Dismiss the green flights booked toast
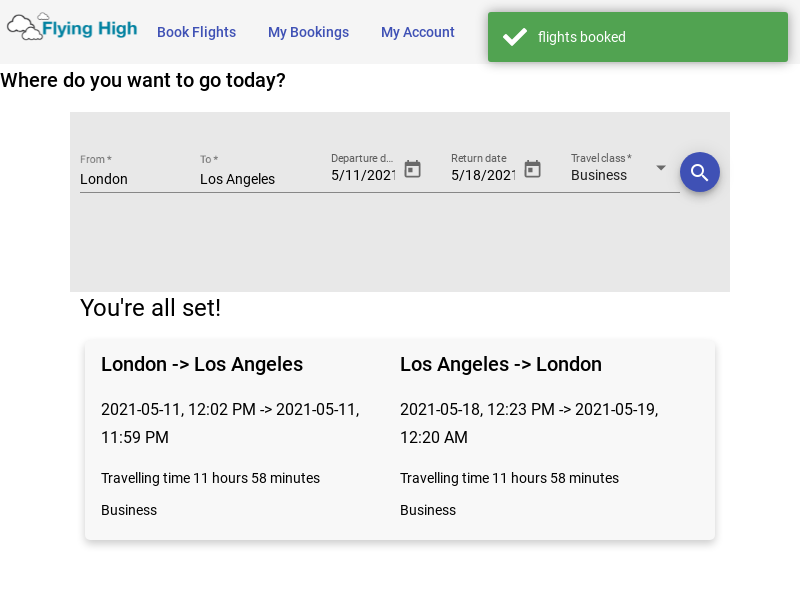 pos(638,37)
